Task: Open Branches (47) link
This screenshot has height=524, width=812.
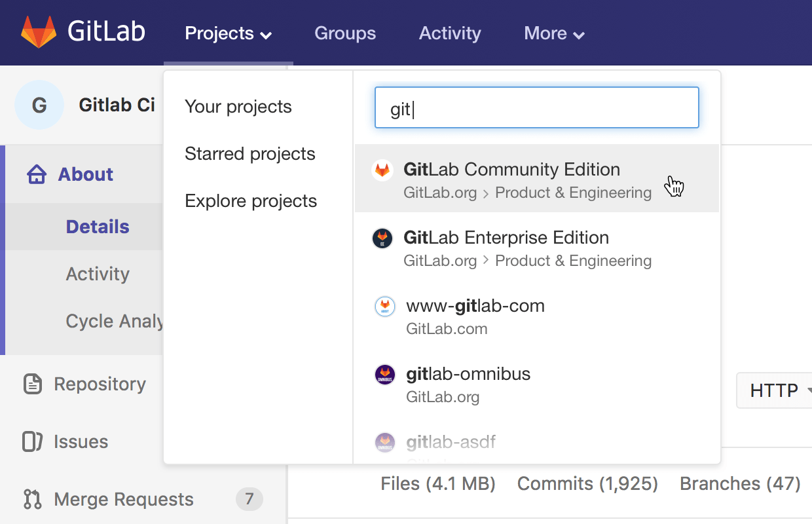Action: click(x=740, y=483)
